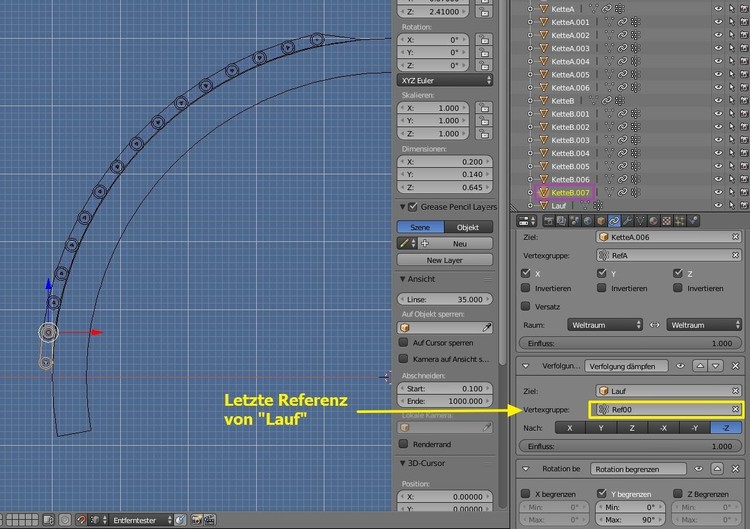This screenshot has height=529, width=750.
Task: Click the proportional editing circle icon
Action: 65,520
